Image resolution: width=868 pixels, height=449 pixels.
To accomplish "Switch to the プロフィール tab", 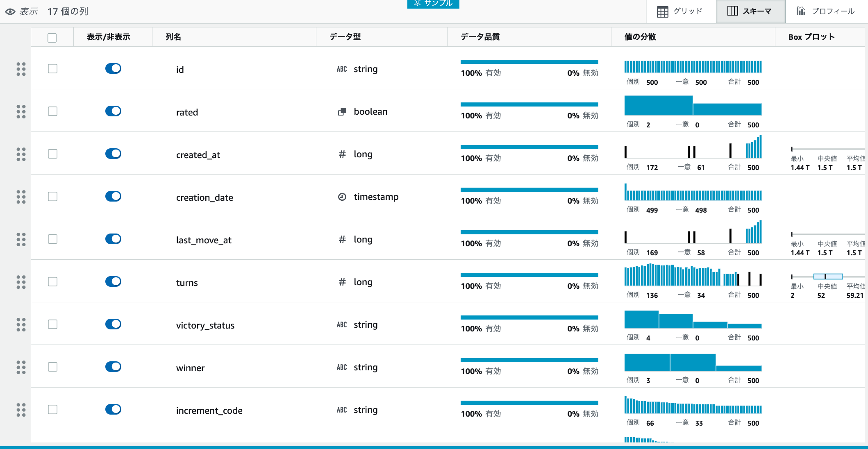I will coord(825,11).
